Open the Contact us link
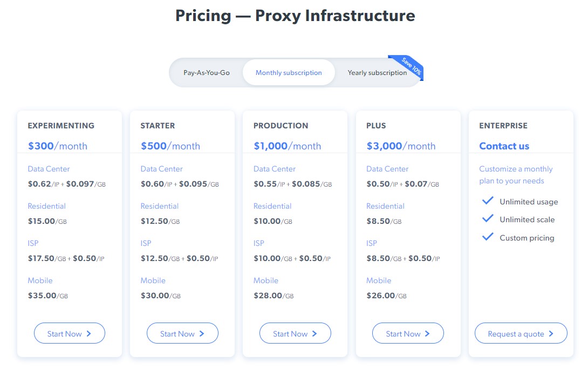This screenshot has height=370, width=588. click(x=504, y=146)
